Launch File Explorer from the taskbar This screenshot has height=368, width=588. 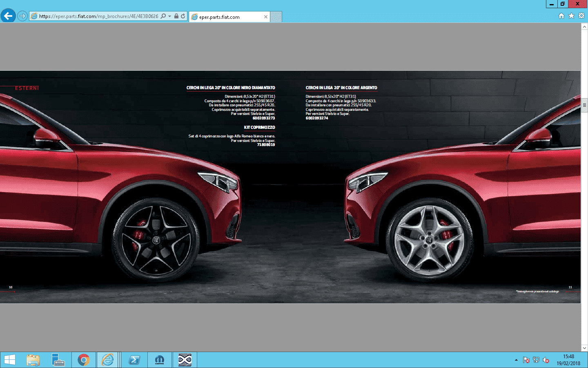coord(33,360)
